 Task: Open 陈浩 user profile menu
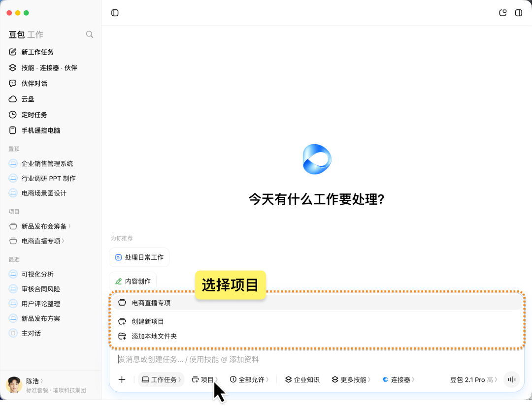pyautogui.click(x=35, y=381)
